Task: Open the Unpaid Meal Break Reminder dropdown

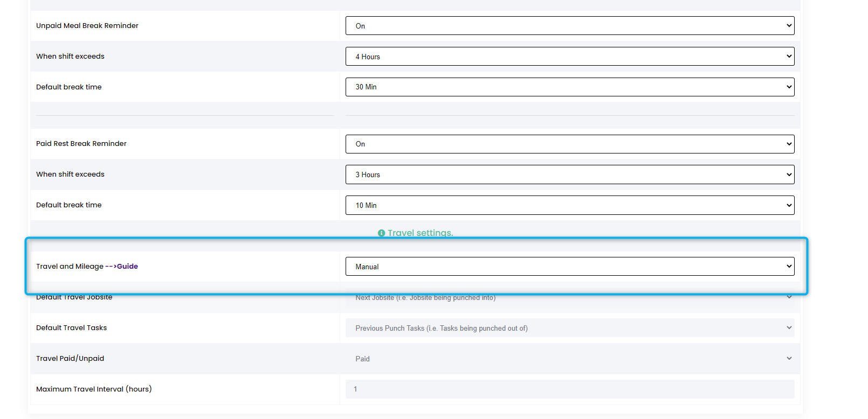Action: 570,26
